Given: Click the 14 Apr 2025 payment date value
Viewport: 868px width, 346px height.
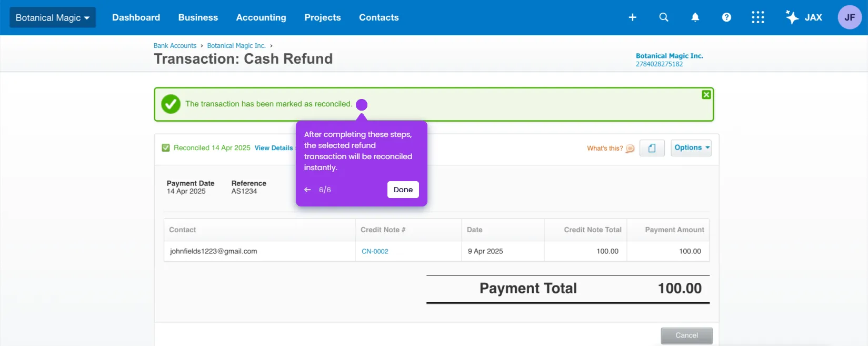Looking at the screenshot, I should (186, 191).
